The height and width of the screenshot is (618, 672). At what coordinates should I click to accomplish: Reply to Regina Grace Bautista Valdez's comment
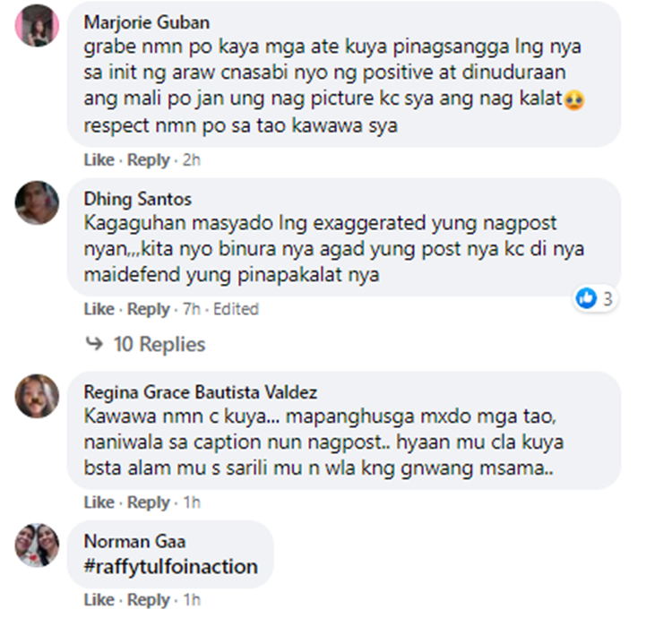coord(148,502)
